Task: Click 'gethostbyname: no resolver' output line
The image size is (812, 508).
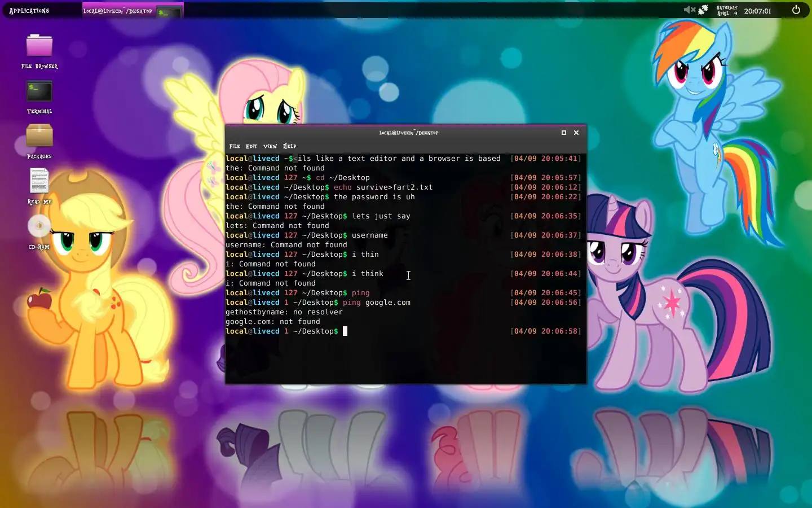Action: [x=284, y=312]
